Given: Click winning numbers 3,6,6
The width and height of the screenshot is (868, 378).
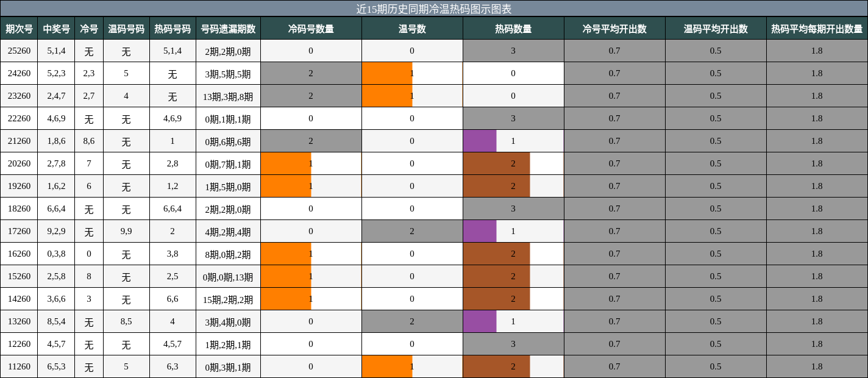Looking at the screenshot, I should tap(56, 299).
